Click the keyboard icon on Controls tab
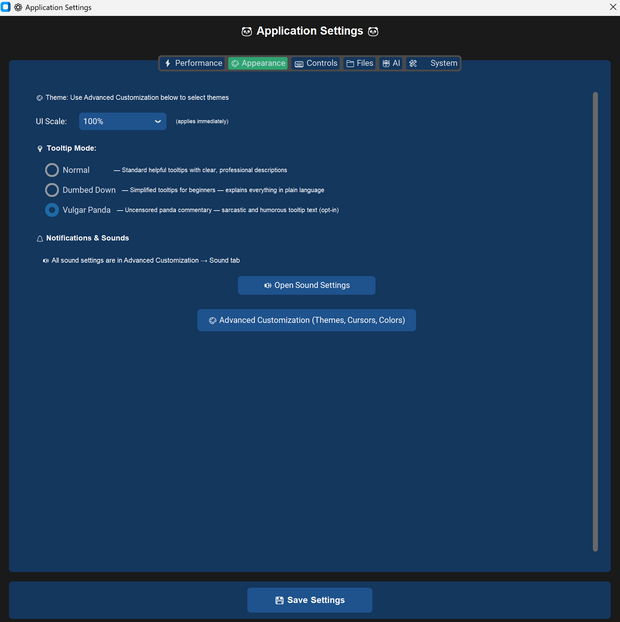 (x=299, y=63)
